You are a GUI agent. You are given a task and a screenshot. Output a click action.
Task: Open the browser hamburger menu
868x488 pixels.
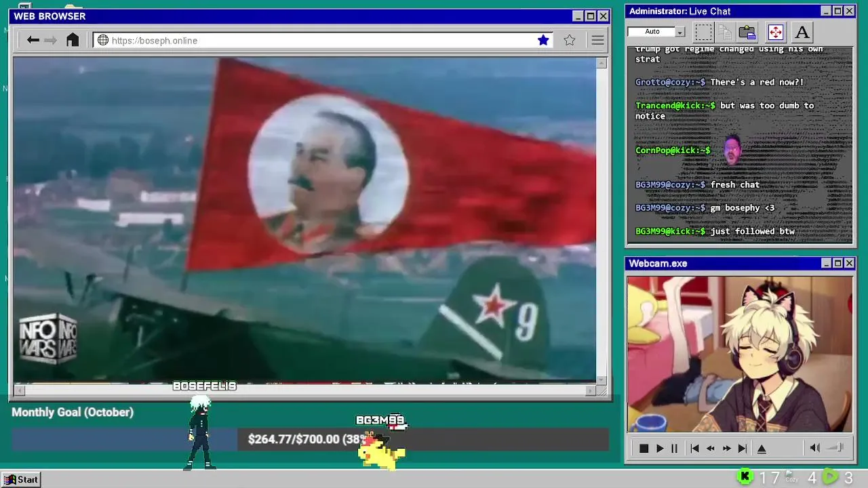click(x=597, y=40)
